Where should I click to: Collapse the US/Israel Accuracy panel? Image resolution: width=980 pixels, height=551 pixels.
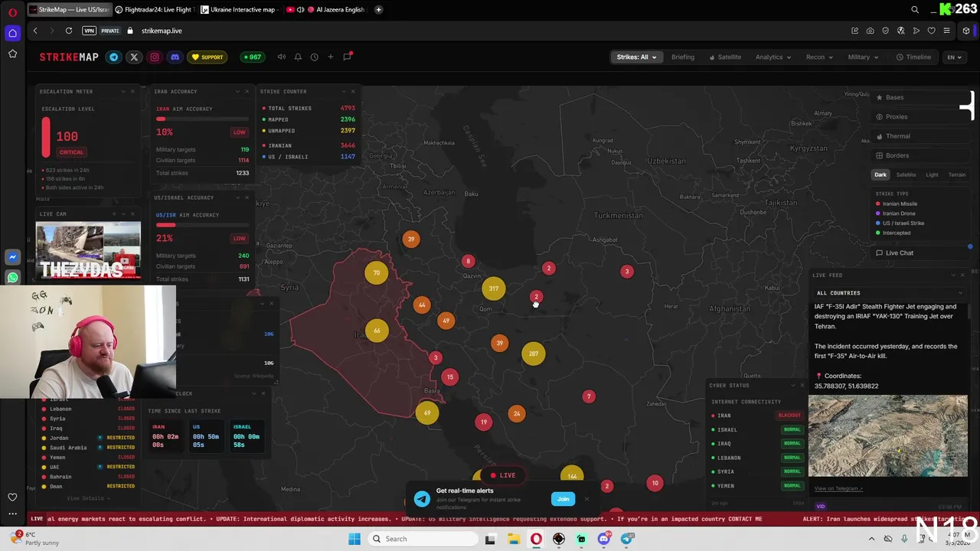coord(237,197)
